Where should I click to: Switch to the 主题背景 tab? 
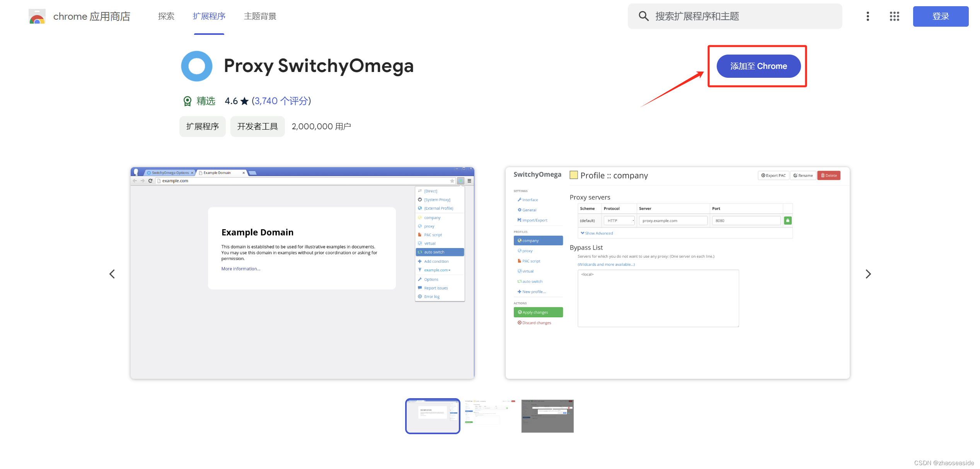pos(260,16)
